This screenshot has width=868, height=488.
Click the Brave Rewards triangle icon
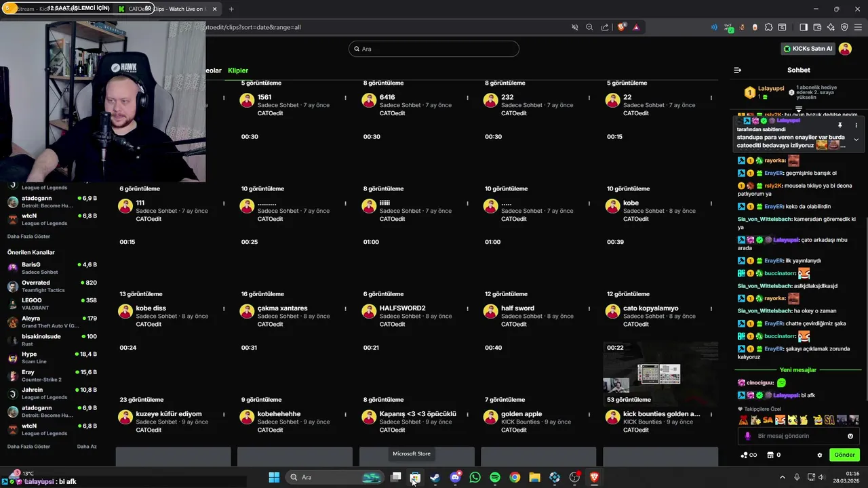636,27
